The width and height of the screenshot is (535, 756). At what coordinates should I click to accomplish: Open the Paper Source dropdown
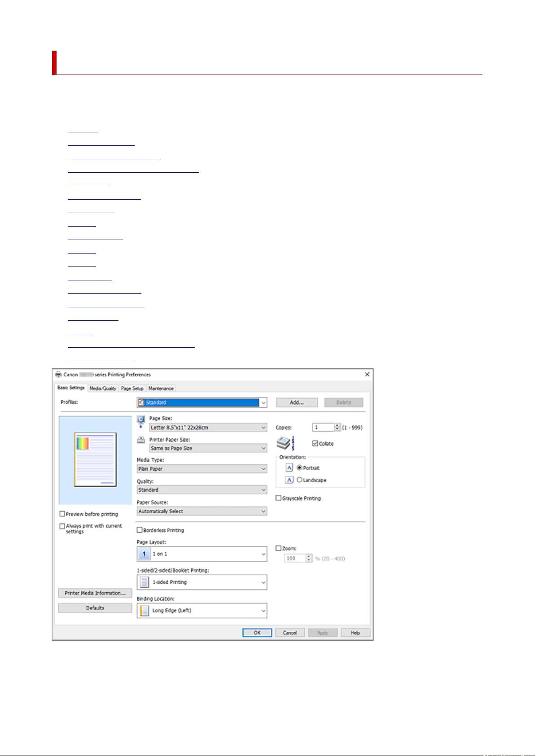(x=202, y=511)
